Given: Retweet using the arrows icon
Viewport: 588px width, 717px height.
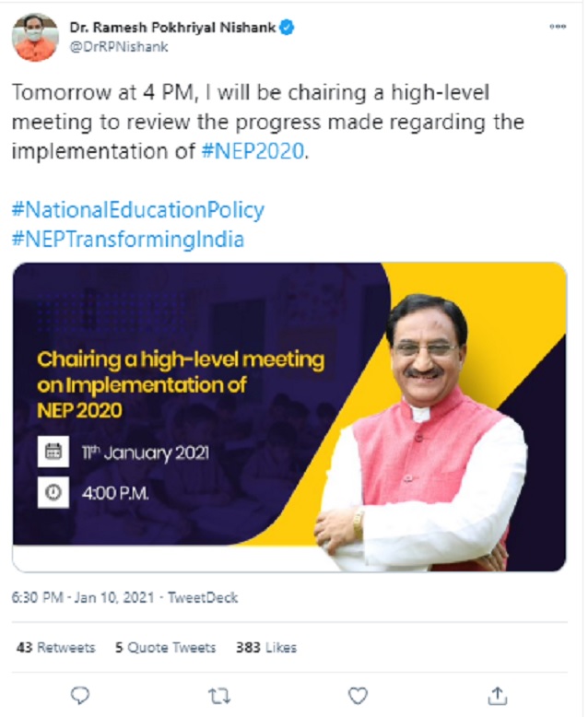Looking at the screenshot, I should pyautogui.click(x=220, y=695).
